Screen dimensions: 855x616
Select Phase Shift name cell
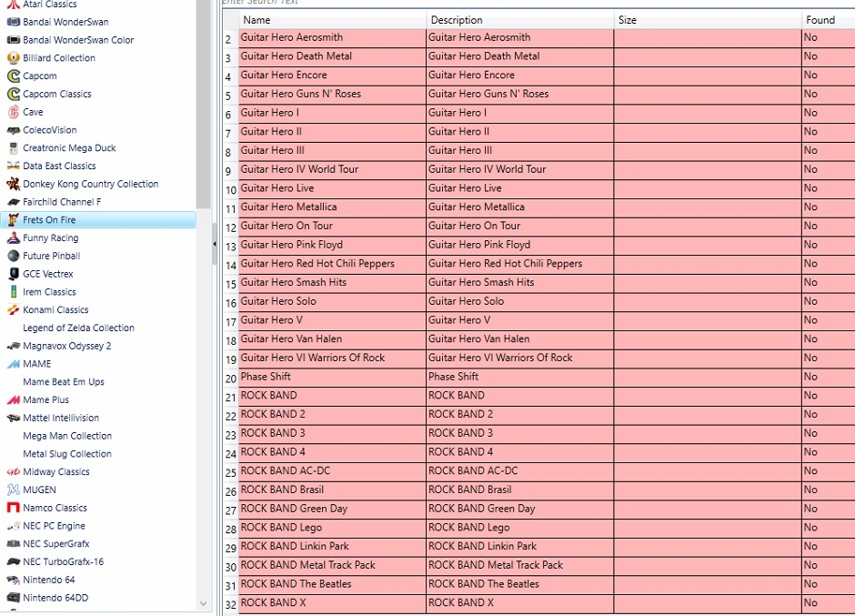pyautogui.click(x=332, y=377)
